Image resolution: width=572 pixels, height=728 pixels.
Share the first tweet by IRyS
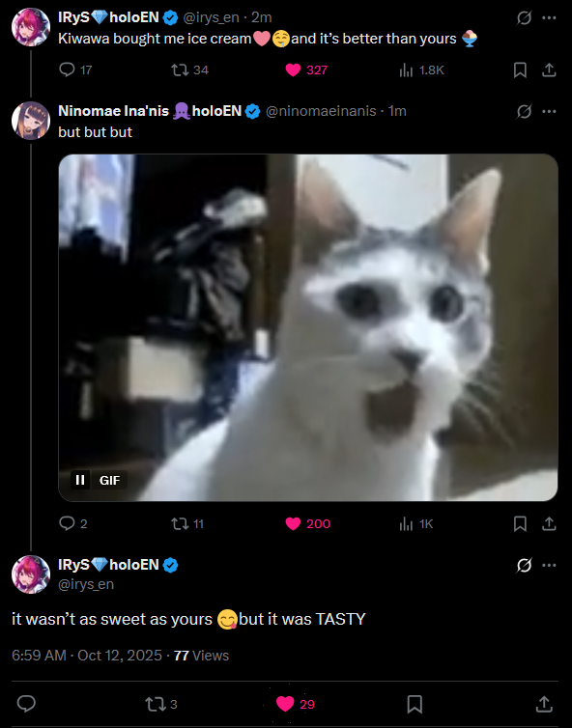point(549,70)
